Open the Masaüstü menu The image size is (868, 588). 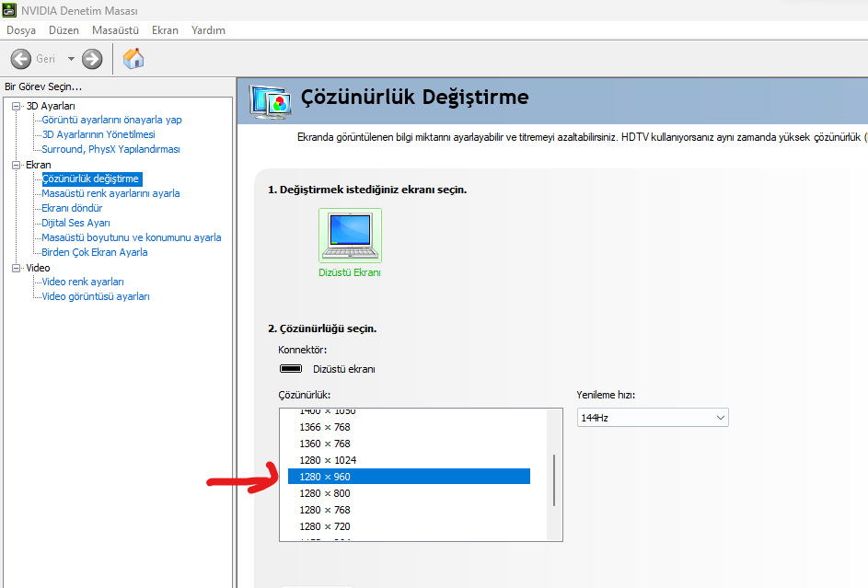[x=115, y=30]
